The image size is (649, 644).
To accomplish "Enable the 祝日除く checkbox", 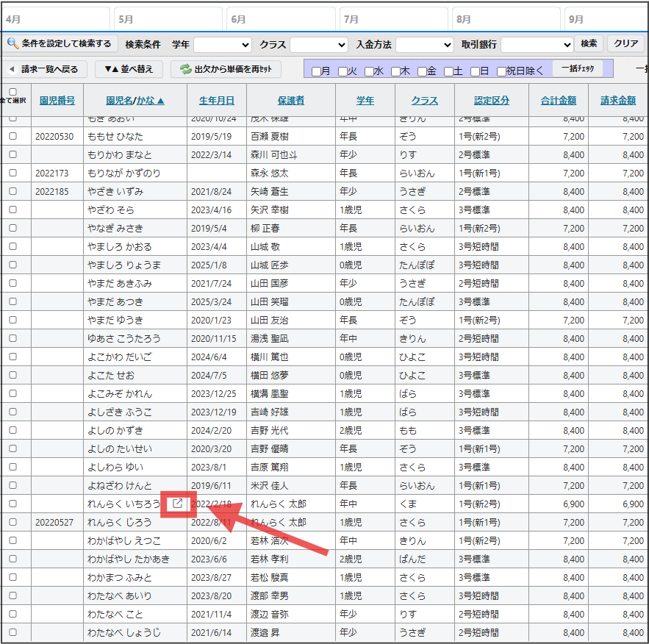I will click(501, 71).
